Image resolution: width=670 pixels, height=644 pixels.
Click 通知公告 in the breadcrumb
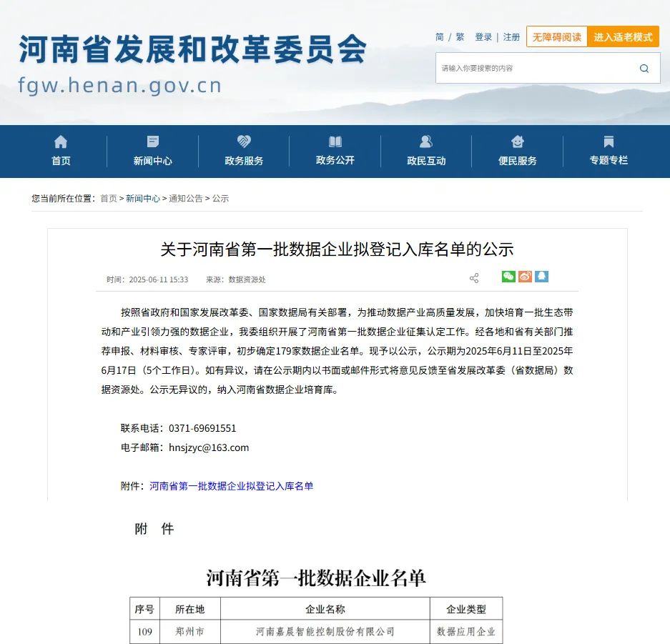[x=186, y=199]
